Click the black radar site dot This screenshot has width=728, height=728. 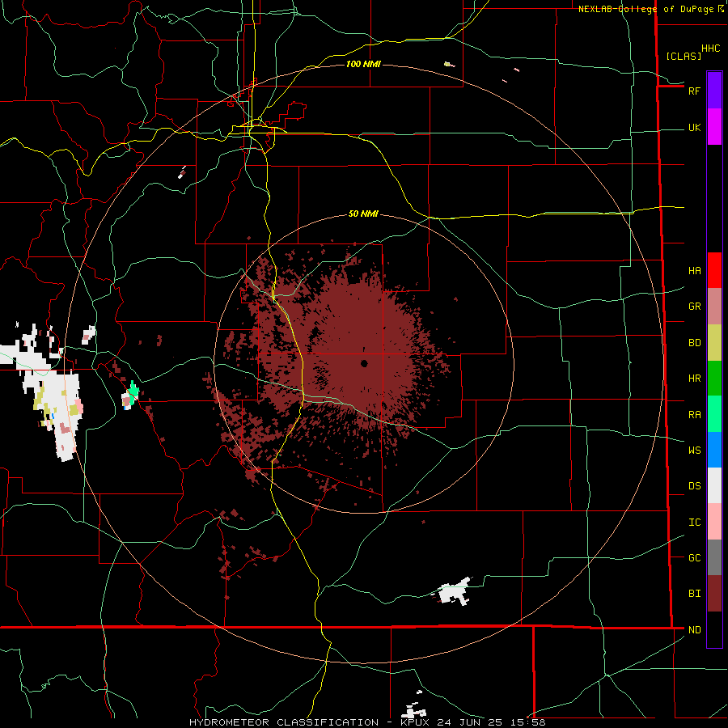point(364,363)
